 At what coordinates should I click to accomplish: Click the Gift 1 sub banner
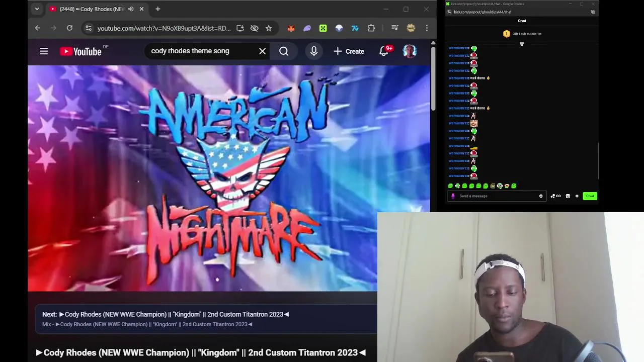point(522,34)
